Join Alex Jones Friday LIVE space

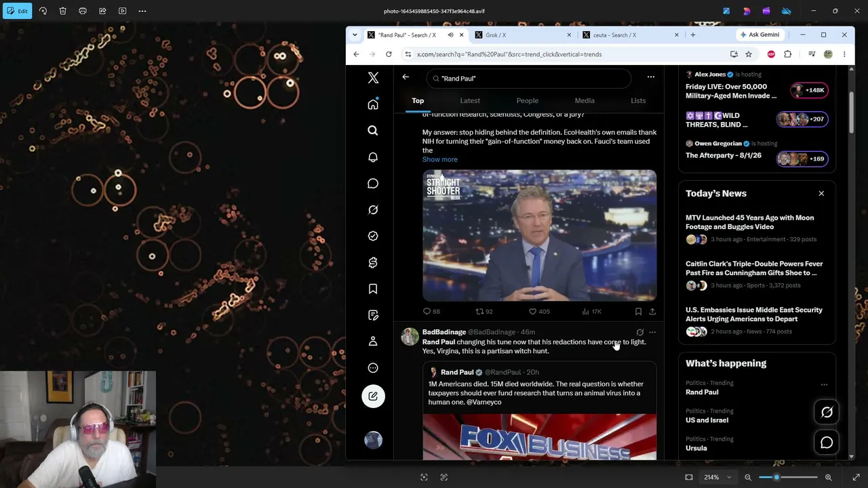click(757, 86)
